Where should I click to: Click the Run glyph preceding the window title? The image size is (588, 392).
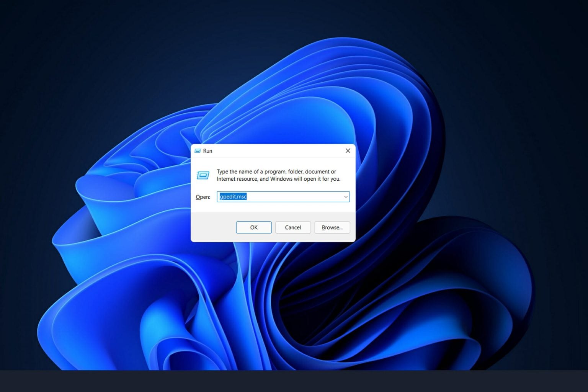click(x=198, y=150)
